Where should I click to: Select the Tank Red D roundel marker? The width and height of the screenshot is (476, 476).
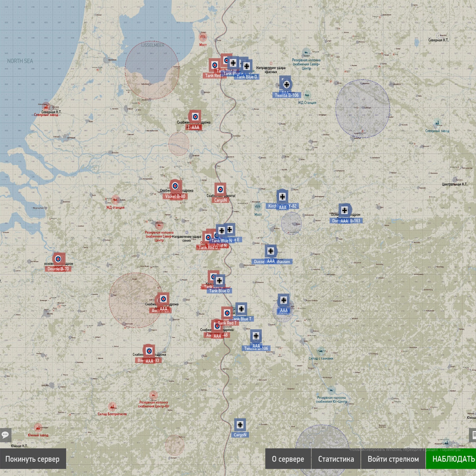[208, 238]
